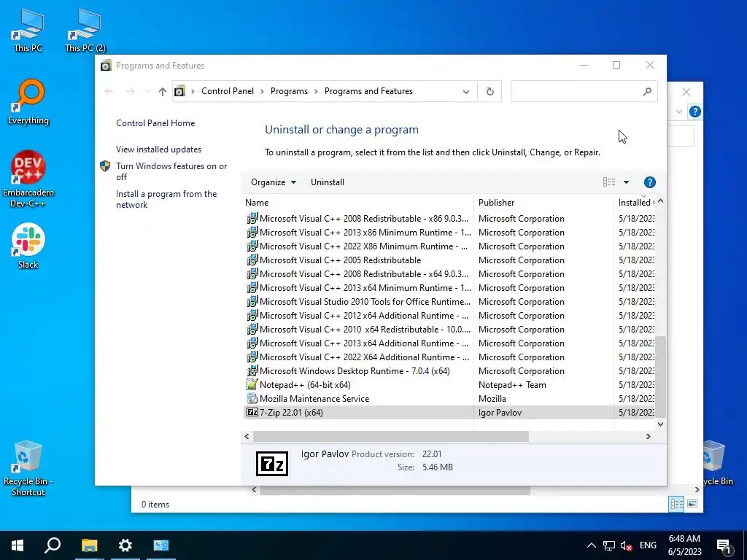Open This PC (2) desktop shortcut

point(85,31)
